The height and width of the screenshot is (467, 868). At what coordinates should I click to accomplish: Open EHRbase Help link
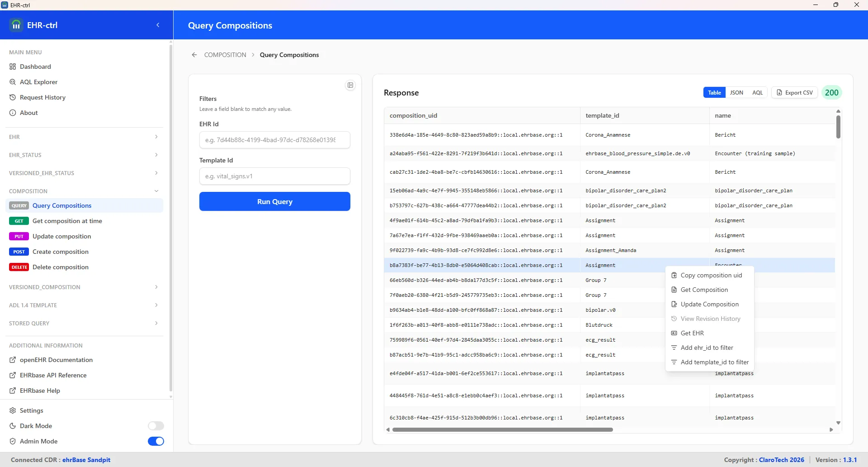(40, 391)
